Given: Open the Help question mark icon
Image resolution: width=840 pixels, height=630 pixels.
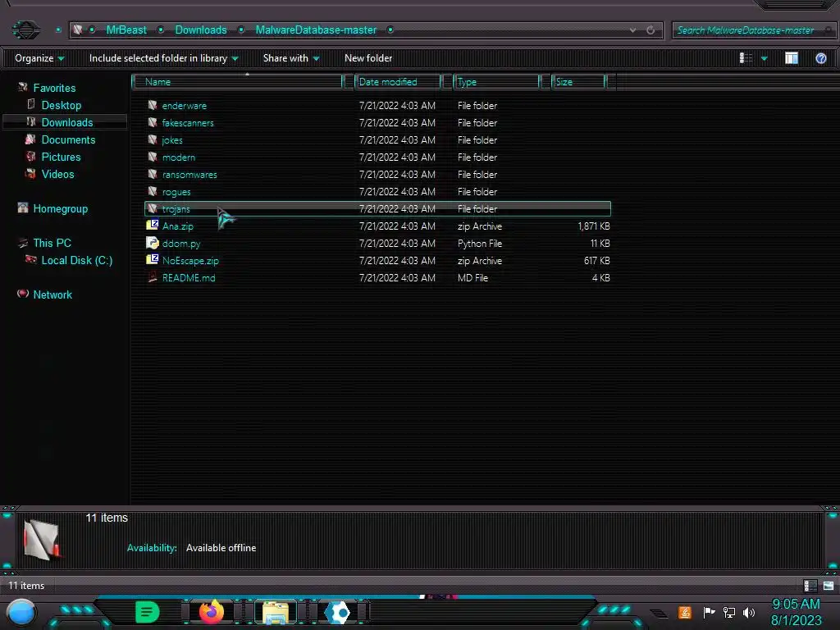Looking at the screenshot, I should (820, 58).
